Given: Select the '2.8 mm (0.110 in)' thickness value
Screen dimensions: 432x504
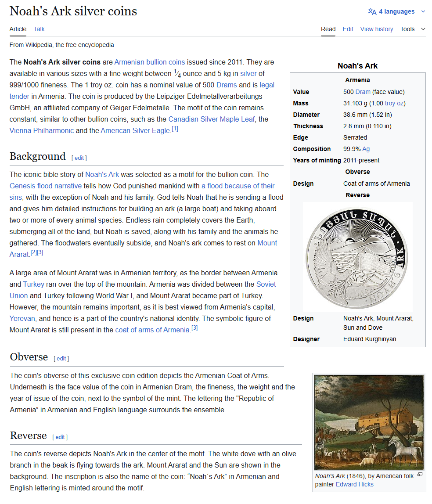Looking at the screenshot, I should point(367,126).
